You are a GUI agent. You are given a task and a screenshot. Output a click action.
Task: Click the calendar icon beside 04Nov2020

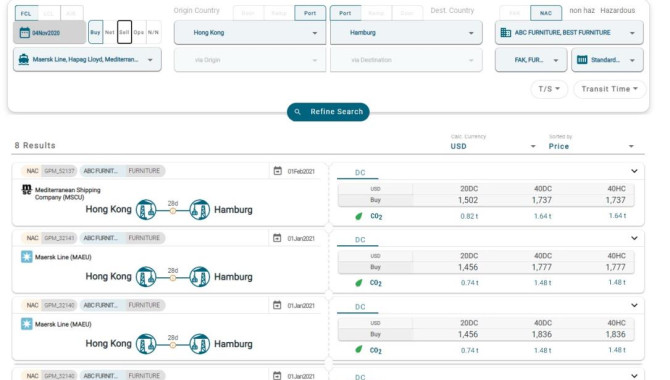[25, 32]
